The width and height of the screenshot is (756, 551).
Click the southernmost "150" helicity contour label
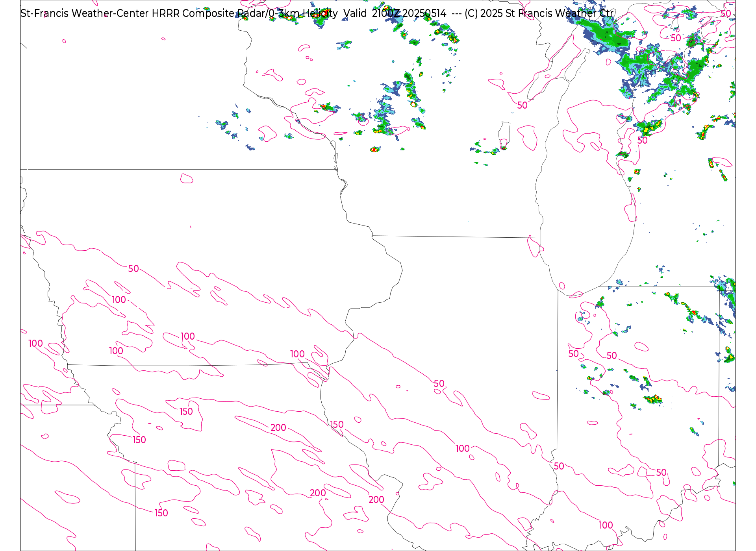click(161, 513)
